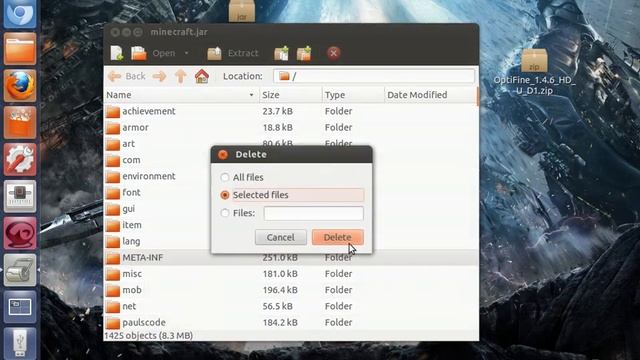
Task: Launch Firefox from the launcher
Action: (20, 86)
